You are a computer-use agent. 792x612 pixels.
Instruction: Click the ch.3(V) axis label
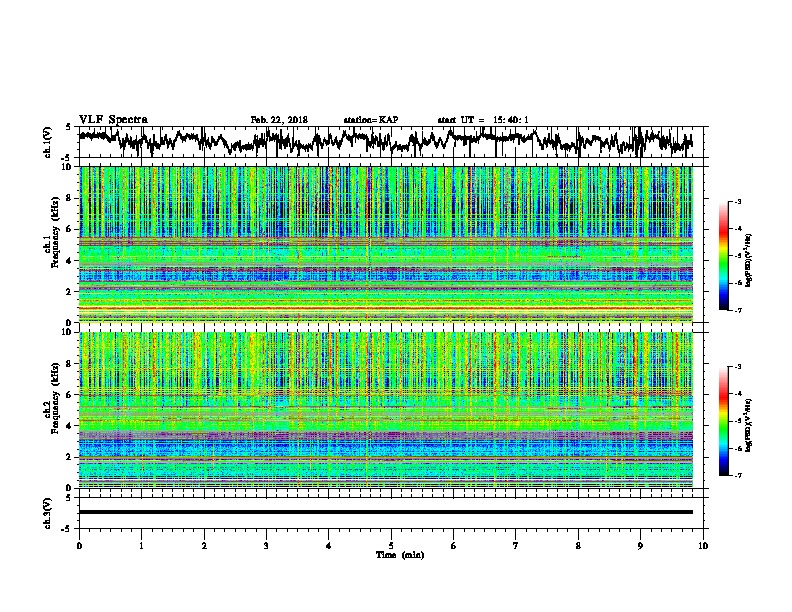coord(48,513)
